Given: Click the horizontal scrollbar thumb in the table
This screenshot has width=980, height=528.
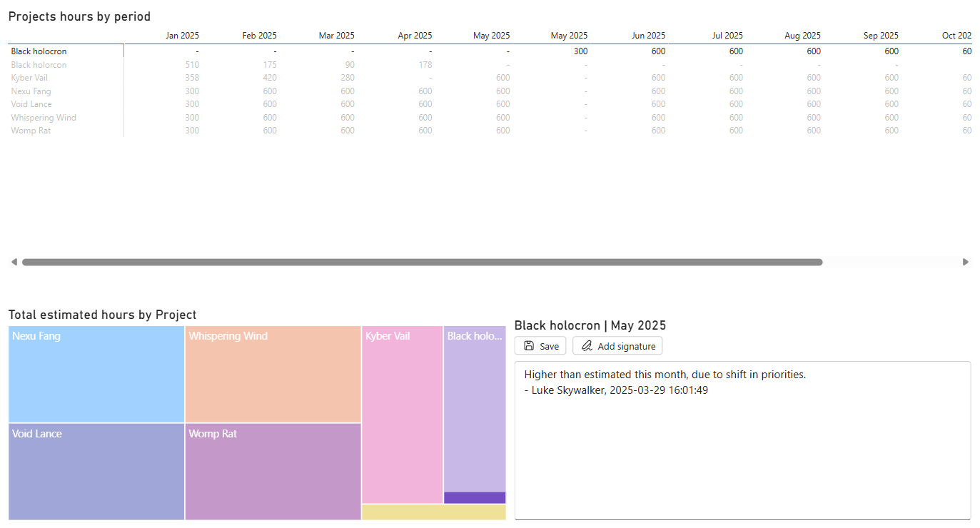Looking at the screenshot, I should 422,262.
